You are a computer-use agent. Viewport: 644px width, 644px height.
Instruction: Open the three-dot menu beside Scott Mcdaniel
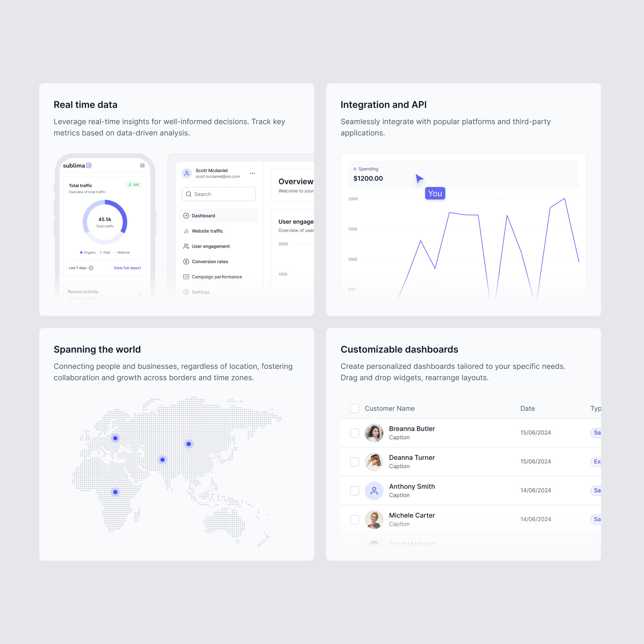click(x=252, y=173)
